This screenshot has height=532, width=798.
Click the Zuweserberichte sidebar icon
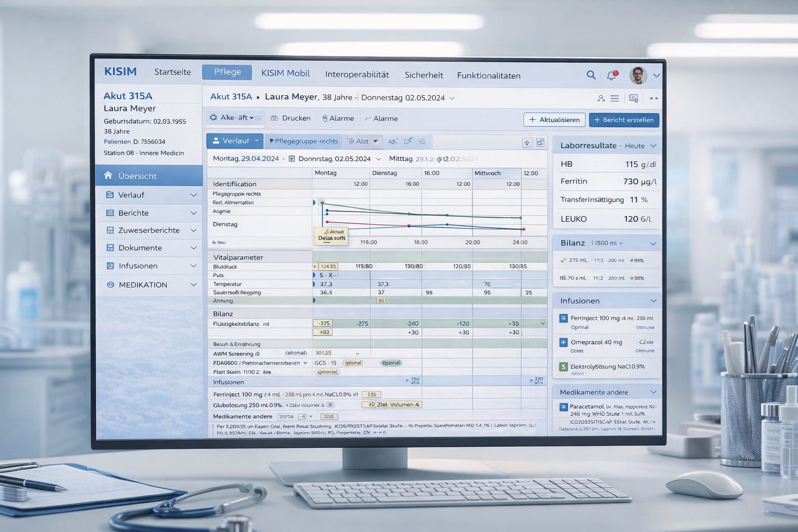pyautogui.click(x=110, y=230)
